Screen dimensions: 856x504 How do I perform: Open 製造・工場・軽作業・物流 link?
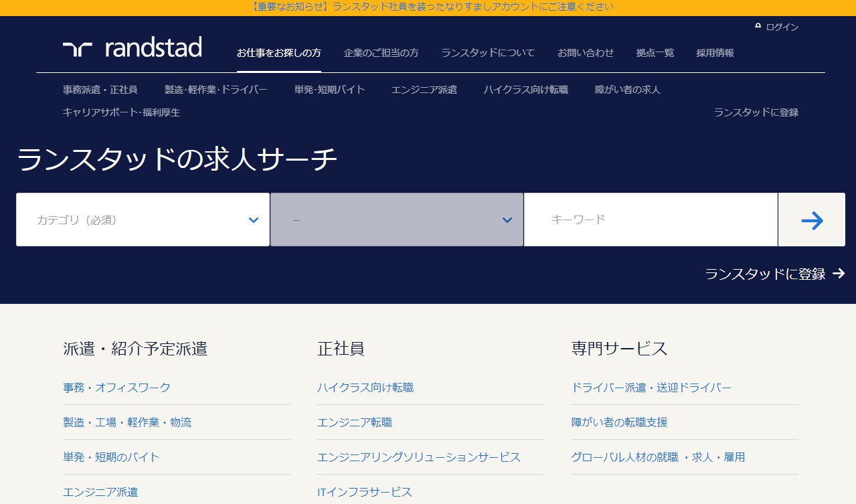click(x=127, y=422)
